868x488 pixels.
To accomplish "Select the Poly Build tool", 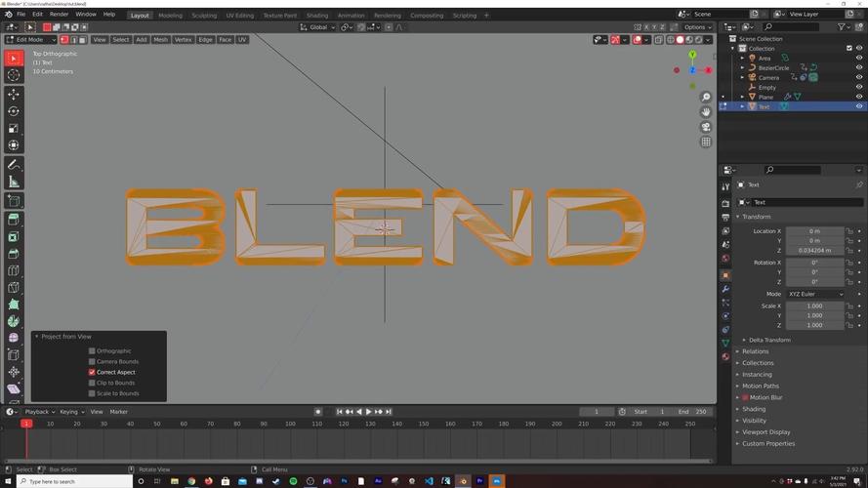I will click(14, 305).
